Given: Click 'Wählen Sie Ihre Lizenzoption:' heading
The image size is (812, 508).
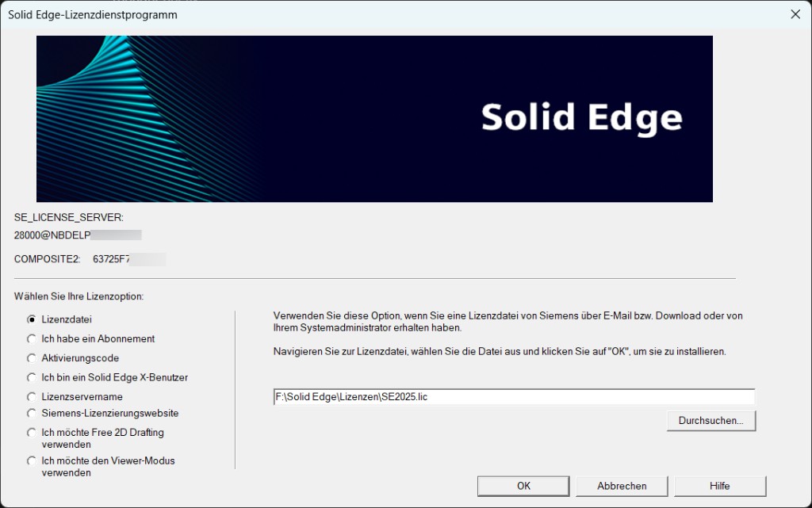Looking at the screenshot, I should click(x=79, y=296).
